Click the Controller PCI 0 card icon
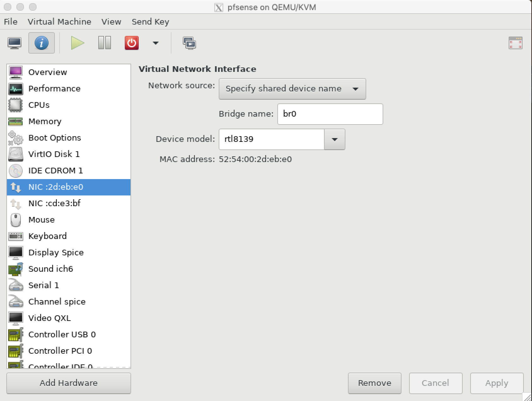This screenshot has width=532, height=401. click(15, 351)
